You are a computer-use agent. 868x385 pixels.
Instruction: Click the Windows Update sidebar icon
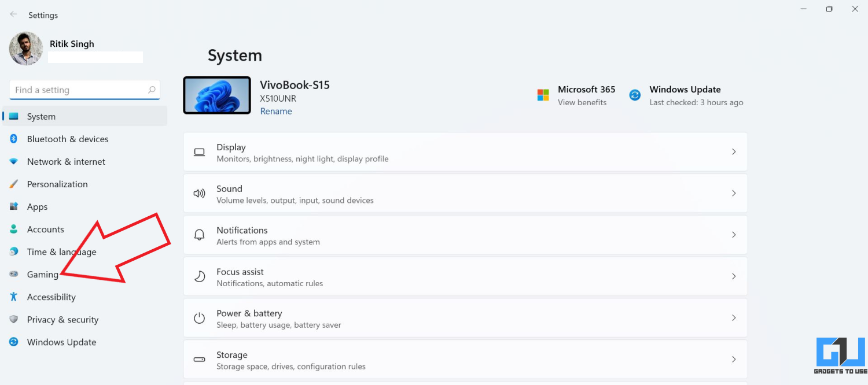point(14,342)
